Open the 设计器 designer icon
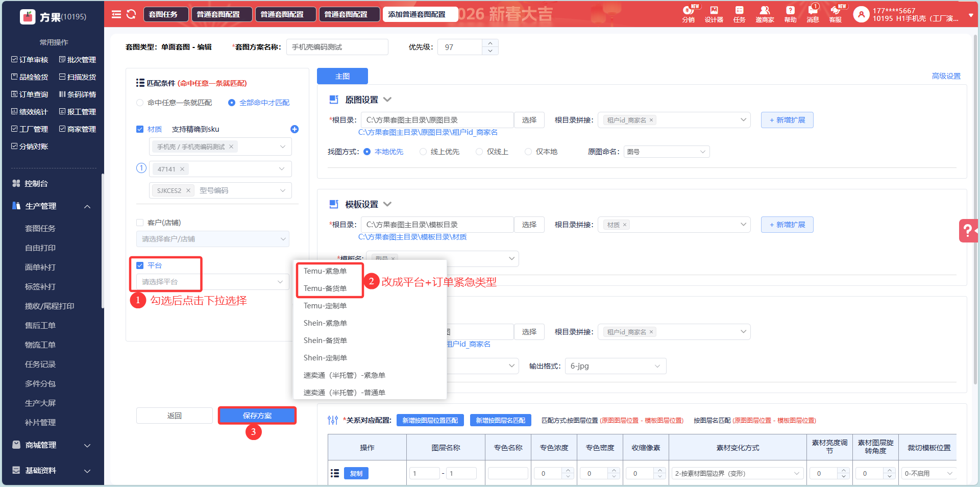 click(x=714, y=14)
